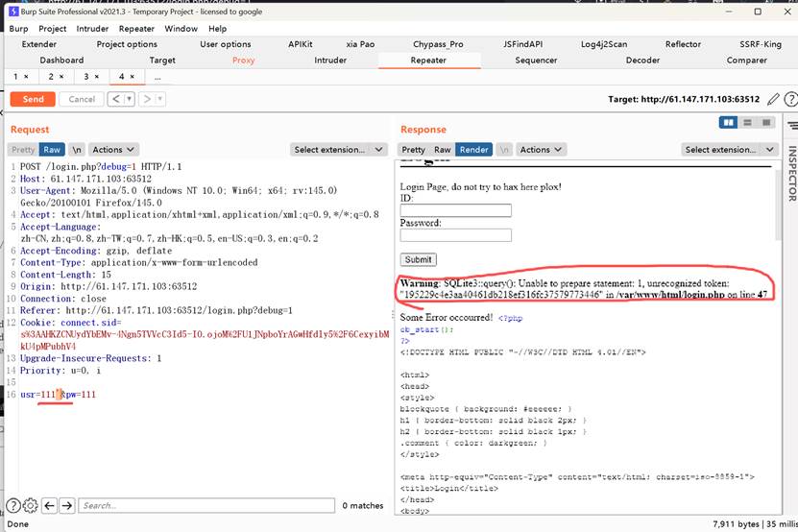Open the Help menu
Screen dimensions: 798x532
tap(217, 29)
